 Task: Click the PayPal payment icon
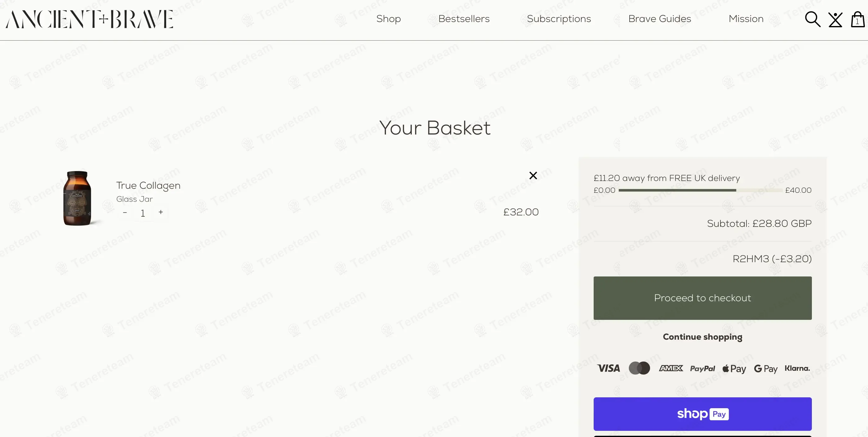(x=702, y=368)
